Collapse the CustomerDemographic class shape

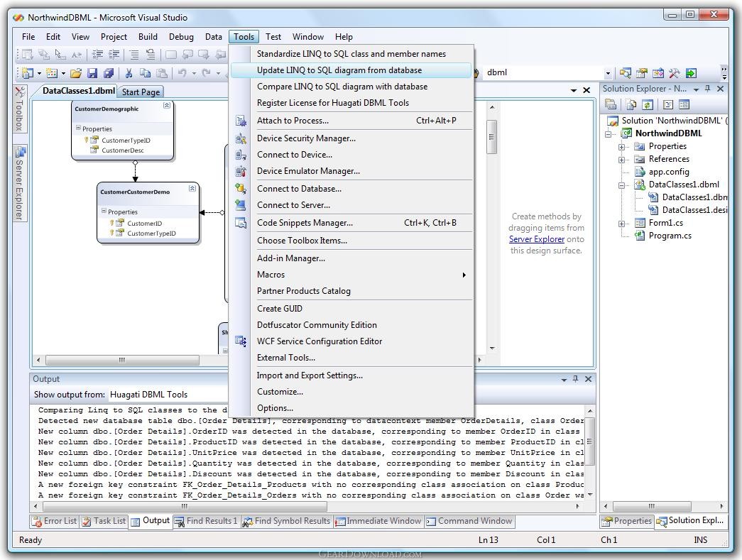point(167,106)
